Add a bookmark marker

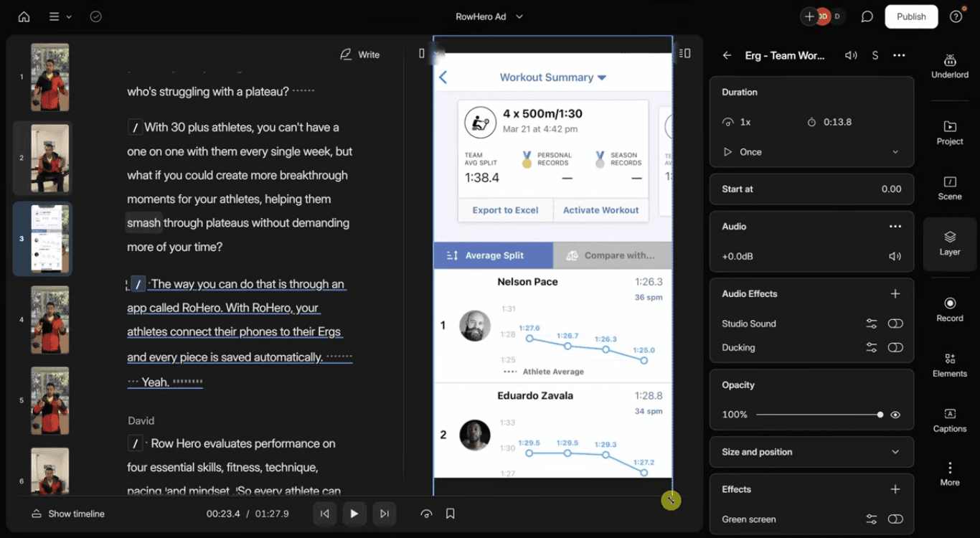[451, 514]
